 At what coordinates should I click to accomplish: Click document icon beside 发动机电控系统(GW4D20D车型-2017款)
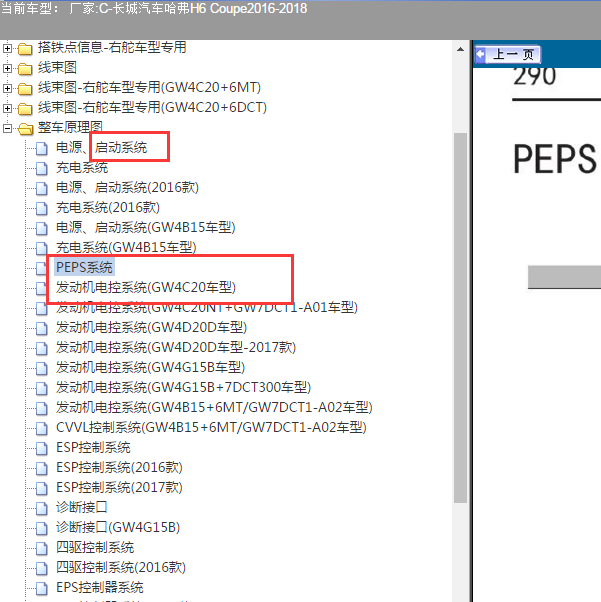coord(41,348)
